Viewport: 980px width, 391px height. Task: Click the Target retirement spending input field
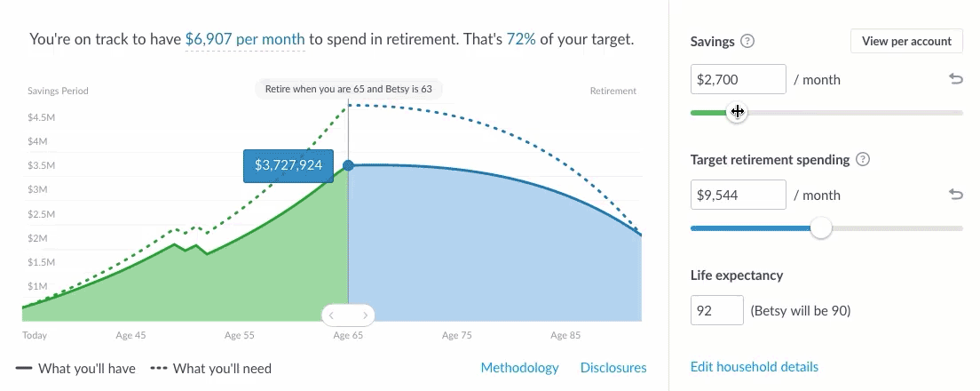738,195
